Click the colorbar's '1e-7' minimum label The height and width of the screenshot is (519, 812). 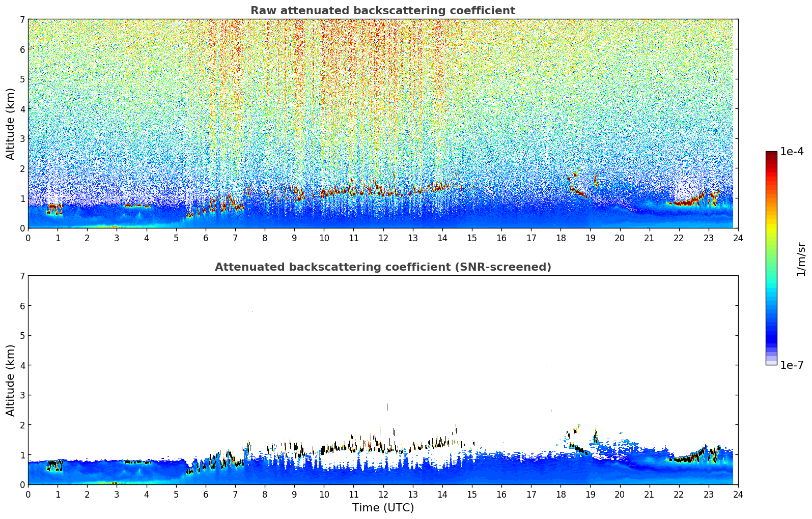point(792,365)
